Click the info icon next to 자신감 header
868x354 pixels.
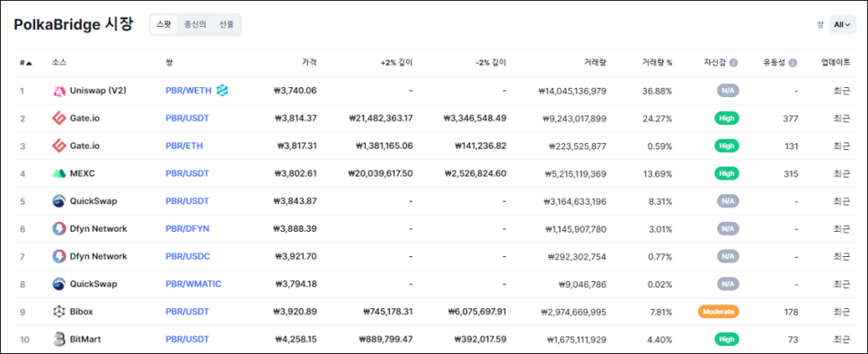[733, 63]
